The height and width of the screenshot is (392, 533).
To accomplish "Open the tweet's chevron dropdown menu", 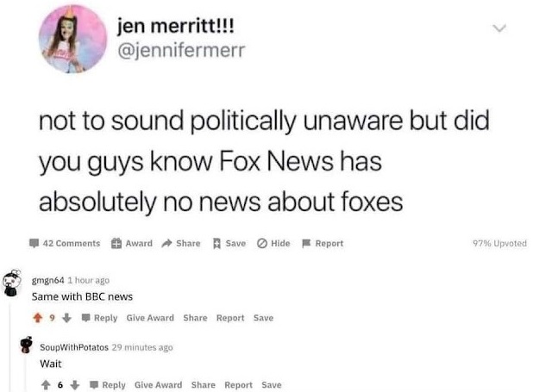I will pyautogui.click(x=498, y=28).
